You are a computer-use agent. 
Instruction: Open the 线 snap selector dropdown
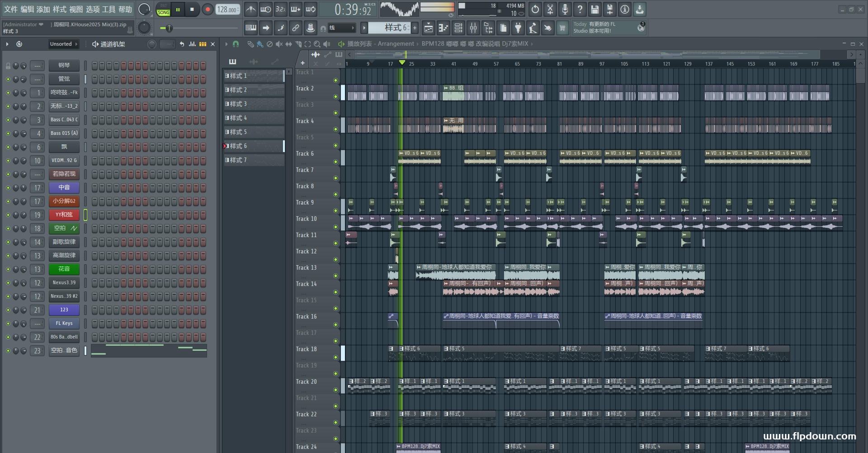pos(341,28)
